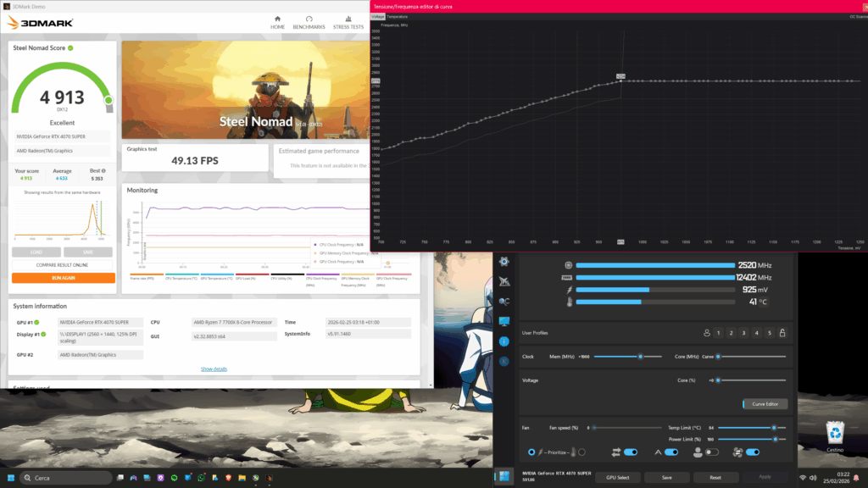
Task: Toggle the link limits sync switch
Action: click(631, 452)
